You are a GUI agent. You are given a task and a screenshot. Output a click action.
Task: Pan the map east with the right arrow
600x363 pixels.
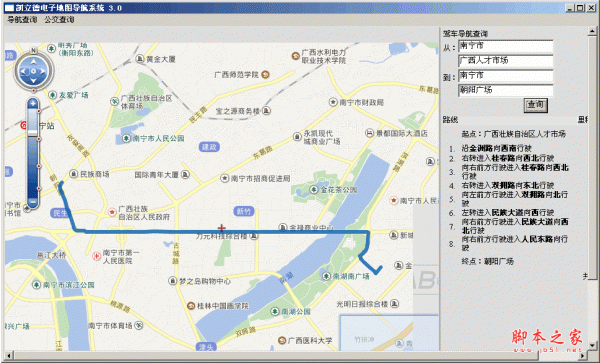pyautogui.click(x=43, y=71)
